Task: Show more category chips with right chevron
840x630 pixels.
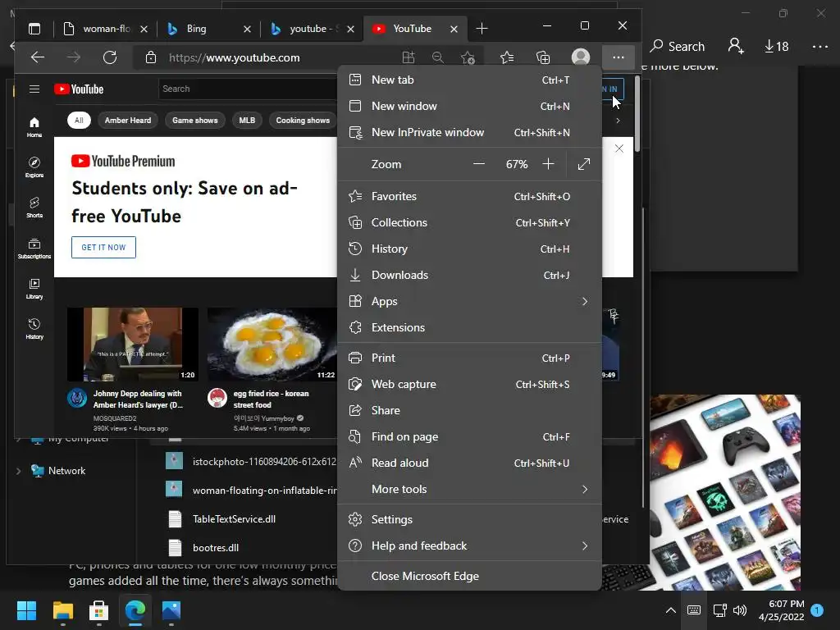Action: pyautogui.click(x=618, y=121)
